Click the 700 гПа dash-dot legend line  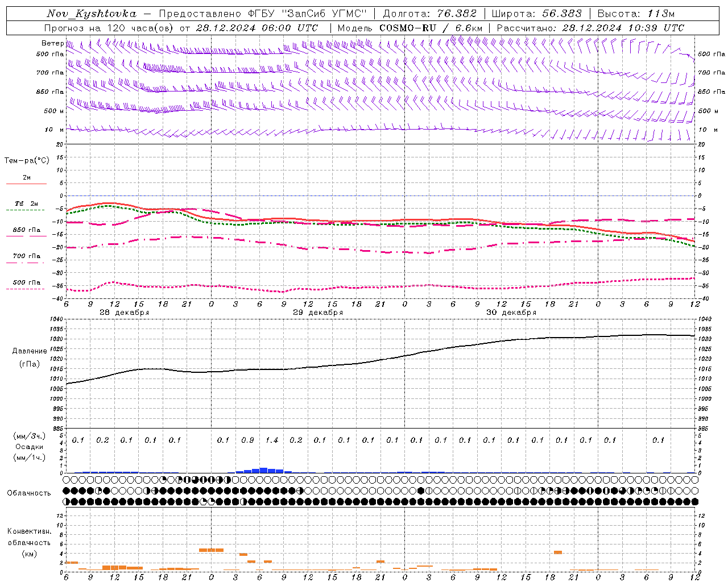[x=25, y=263]
